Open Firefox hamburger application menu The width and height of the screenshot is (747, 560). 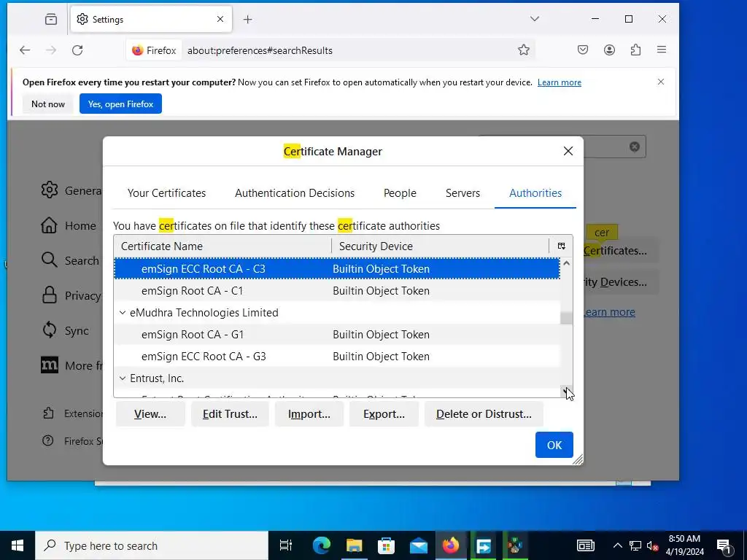coord(662,50)
